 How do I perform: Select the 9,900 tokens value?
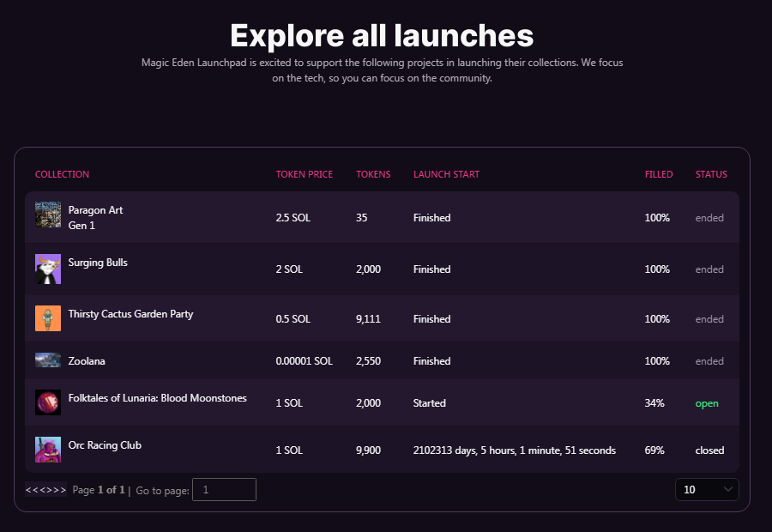click(x=368, y=450)
